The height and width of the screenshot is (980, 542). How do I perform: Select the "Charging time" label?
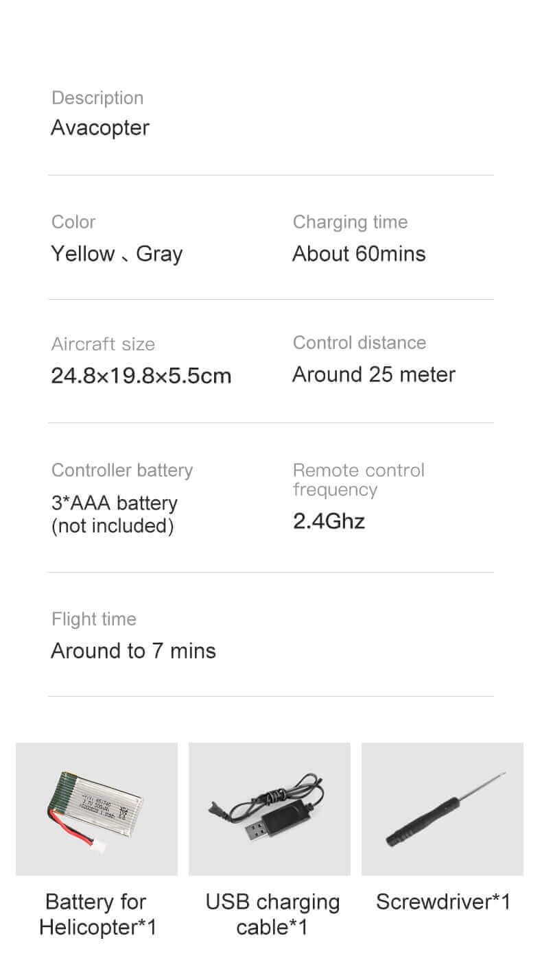350,222
